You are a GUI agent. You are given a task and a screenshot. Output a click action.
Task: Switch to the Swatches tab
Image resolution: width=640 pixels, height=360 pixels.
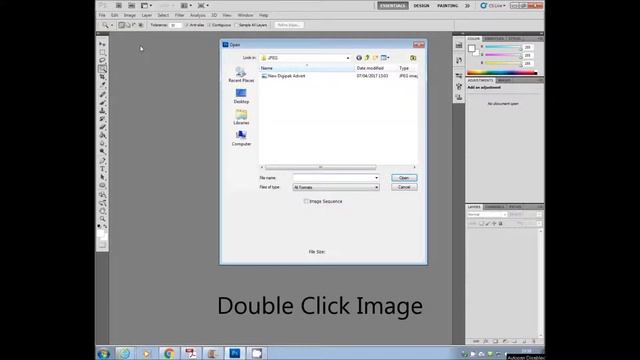[494, 39]
